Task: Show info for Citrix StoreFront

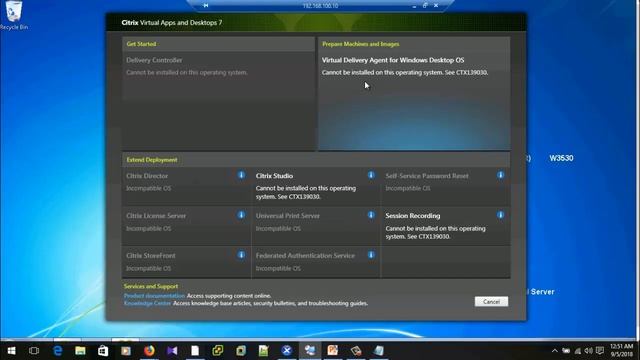Action: click(241, 255)
